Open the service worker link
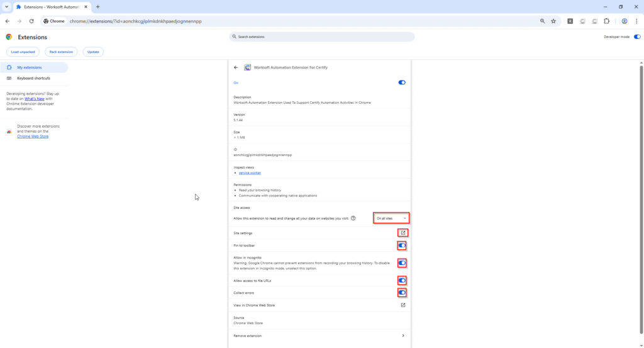The image size is (644, 348). pyautogui.click(x=250, y=173)
